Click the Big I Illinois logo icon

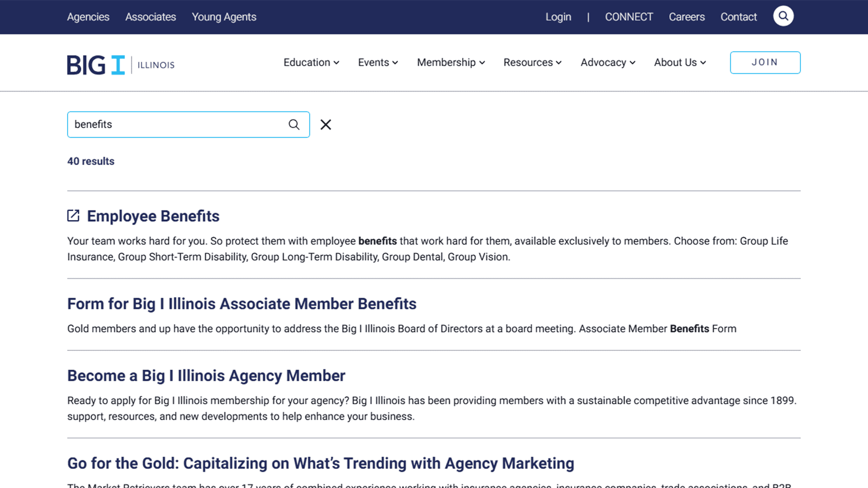pyautogui.click(x=119, y=62)
